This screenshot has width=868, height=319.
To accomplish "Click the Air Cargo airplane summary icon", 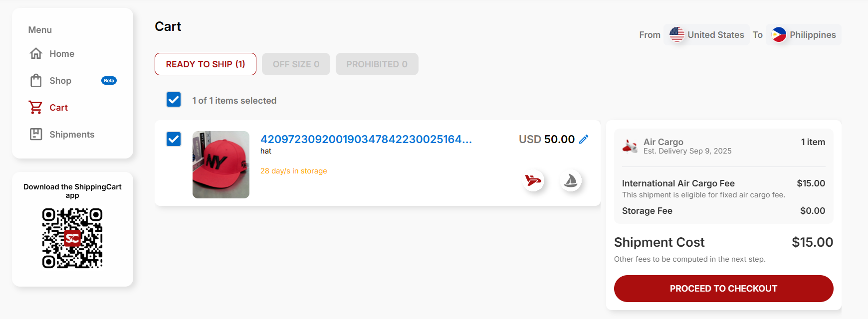I will 630,146.
